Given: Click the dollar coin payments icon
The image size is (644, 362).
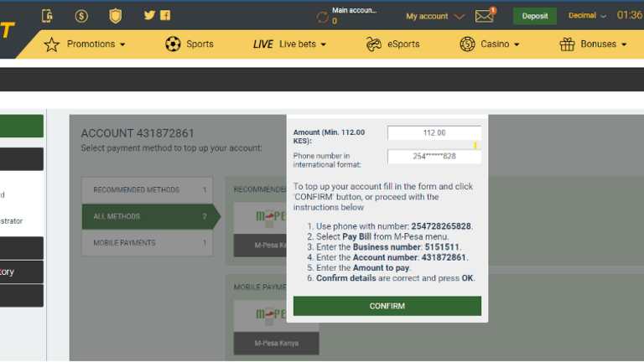Looking at the screenshot, I should click(x=81, y=16).
